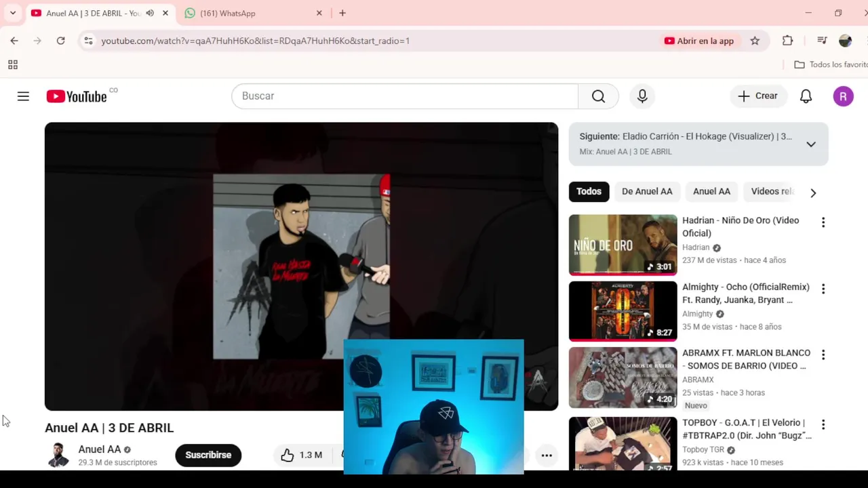Go to the YouTube home logo
Screen dimensions: 868x488
(x=77, y=96)
